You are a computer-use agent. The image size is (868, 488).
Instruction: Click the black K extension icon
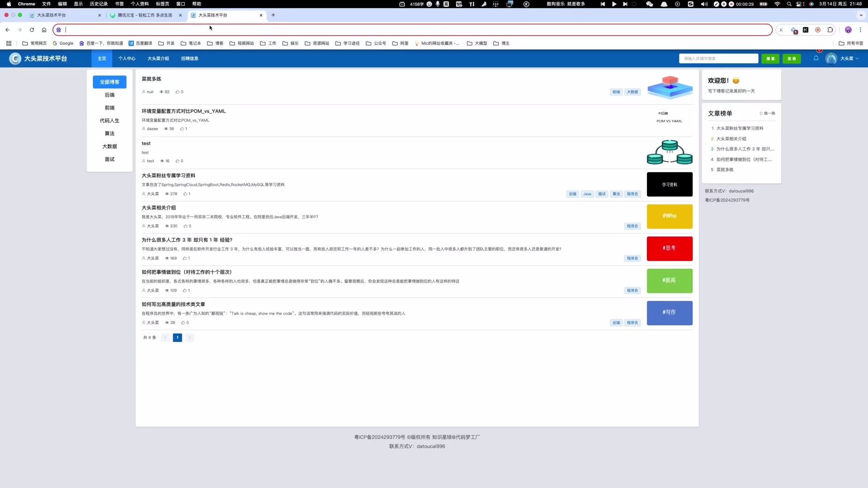coord(806,30)
